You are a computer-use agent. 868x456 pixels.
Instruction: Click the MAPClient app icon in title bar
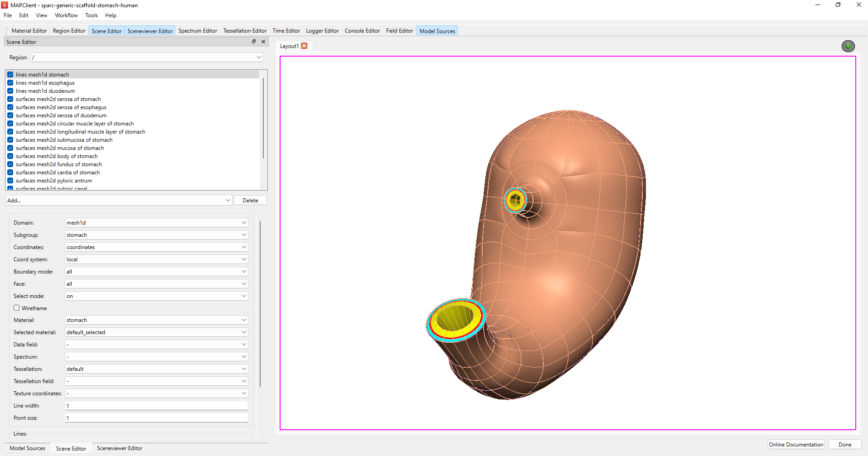[x=5, y=5]
